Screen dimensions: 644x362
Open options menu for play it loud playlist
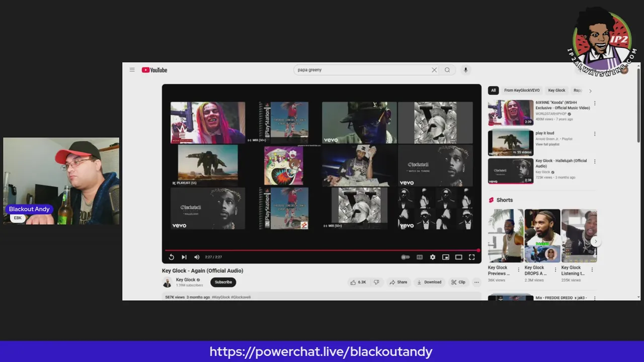[595, 134]
